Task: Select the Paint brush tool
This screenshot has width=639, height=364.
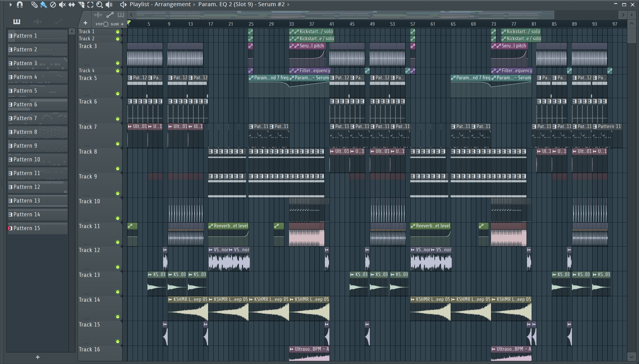Action: click(43, 4)
